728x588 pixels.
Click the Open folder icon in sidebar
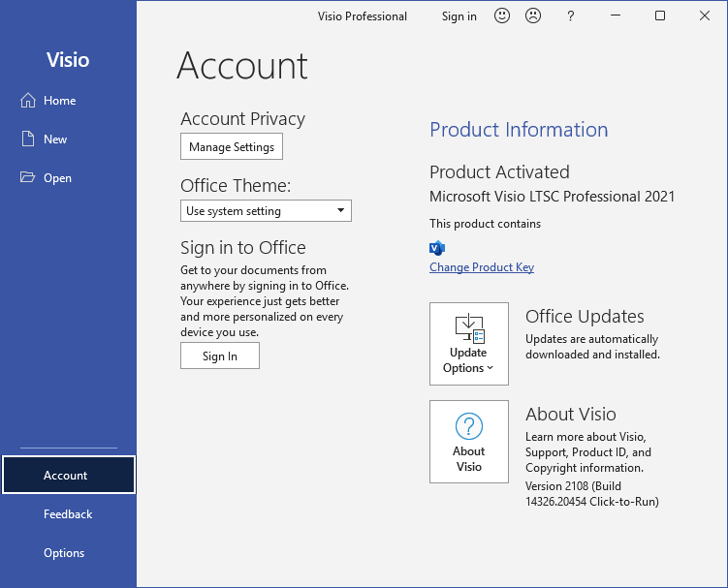[x=27, y=177]
